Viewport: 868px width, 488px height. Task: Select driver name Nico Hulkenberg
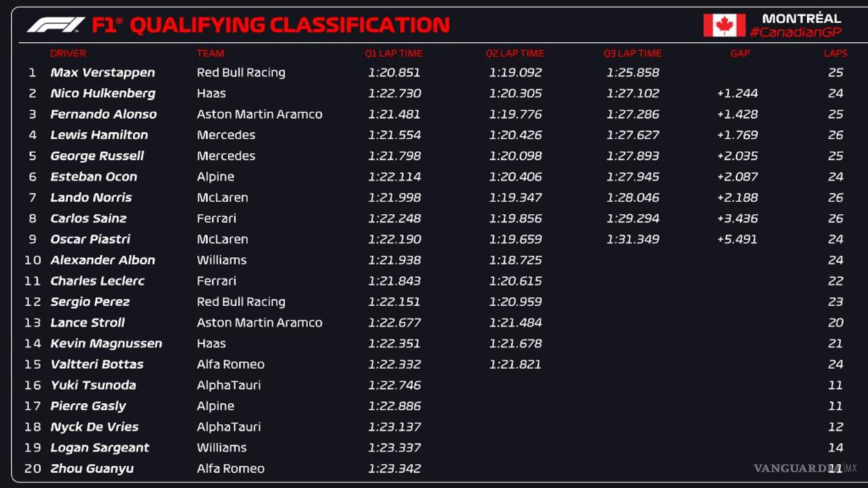103,93
